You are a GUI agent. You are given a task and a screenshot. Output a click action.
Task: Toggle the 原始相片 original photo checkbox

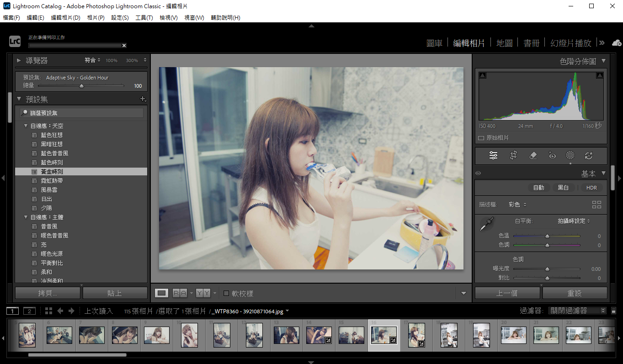[x=481, y=137]
